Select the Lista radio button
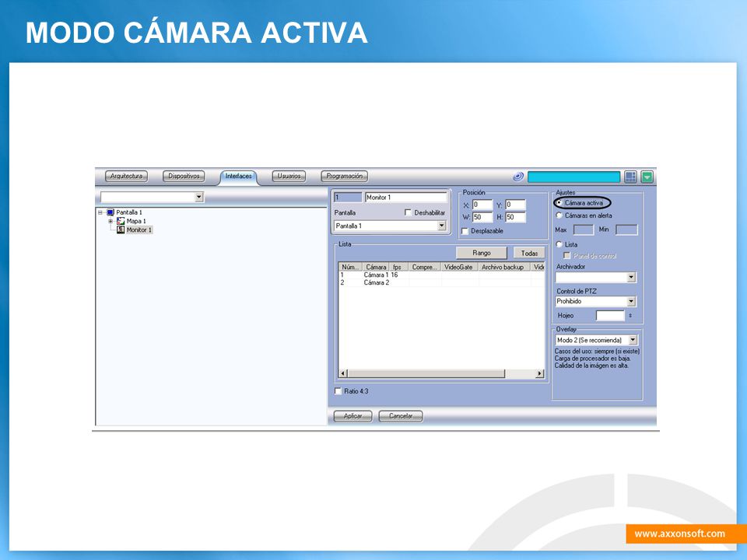747x560 pixels. click(559, 244)
